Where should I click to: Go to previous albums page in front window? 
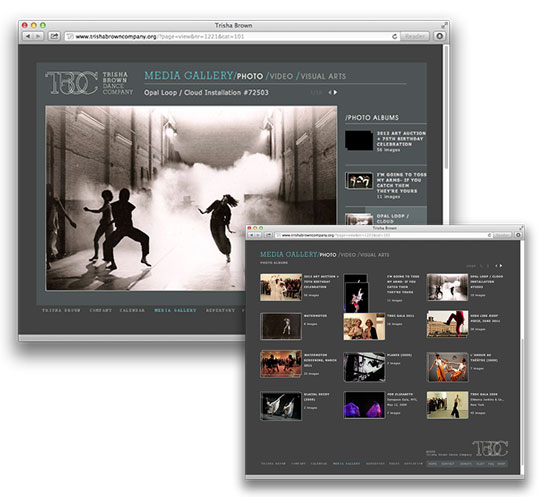tap(496, 266)
